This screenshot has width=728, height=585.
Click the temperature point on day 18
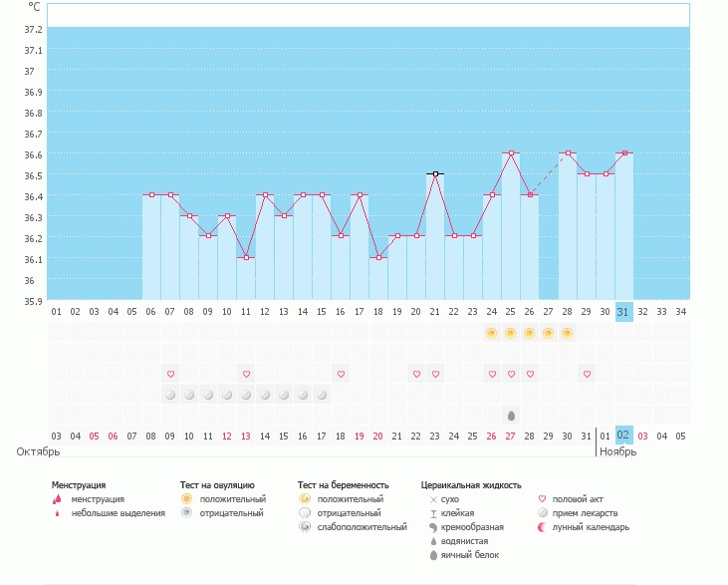(x=378, y=258)
